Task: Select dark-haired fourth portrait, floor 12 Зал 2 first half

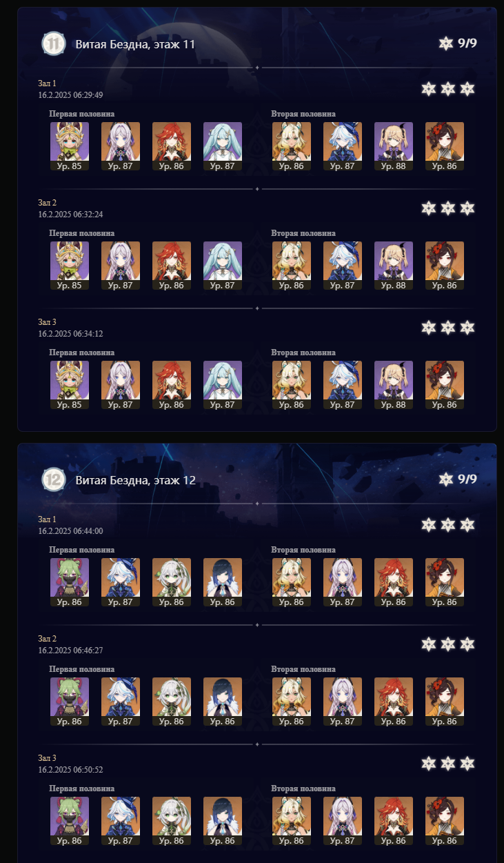Action: point(223,702)
